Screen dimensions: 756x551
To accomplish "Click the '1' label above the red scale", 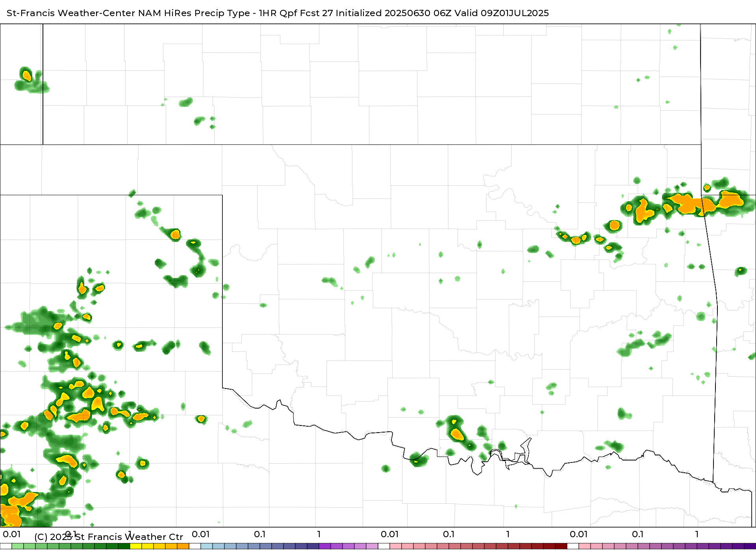I will click(x=508, y=534).
